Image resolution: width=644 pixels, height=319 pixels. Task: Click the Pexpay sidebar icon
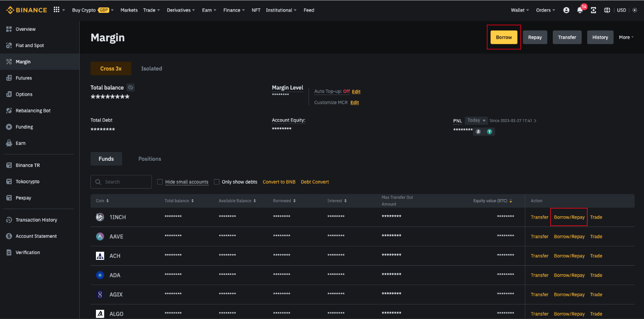[9, 198]
